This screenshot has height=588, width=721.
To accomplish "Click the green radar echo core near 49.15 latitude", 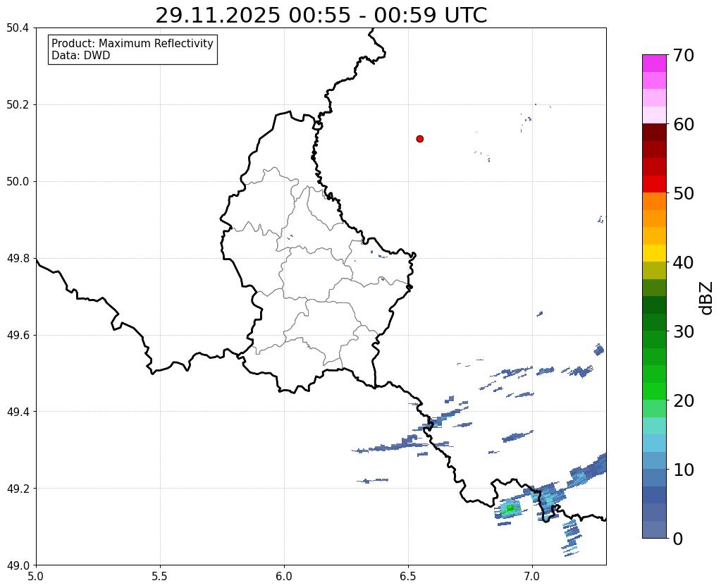I will pyautogui.click(x=510, y=508).
